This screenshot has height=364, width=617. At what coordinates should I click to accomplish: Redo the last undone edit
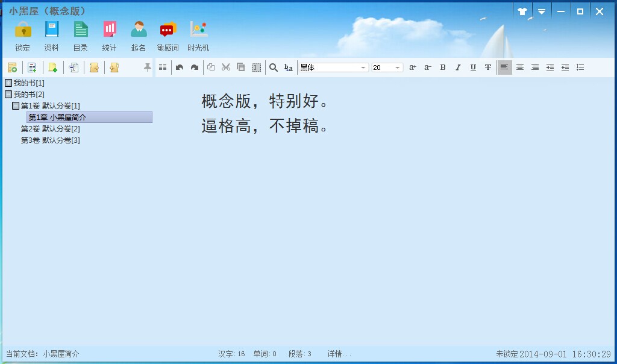coord(195,67)
